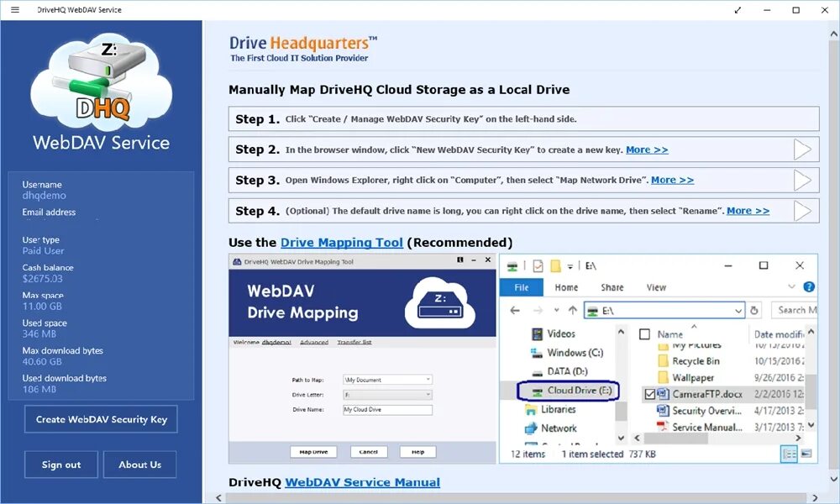Image resolution: width=840 pixels, height=504 pixels.
Task: Click the Transfer list link in mapping tool screenshot
Action: tap(354, 342)
